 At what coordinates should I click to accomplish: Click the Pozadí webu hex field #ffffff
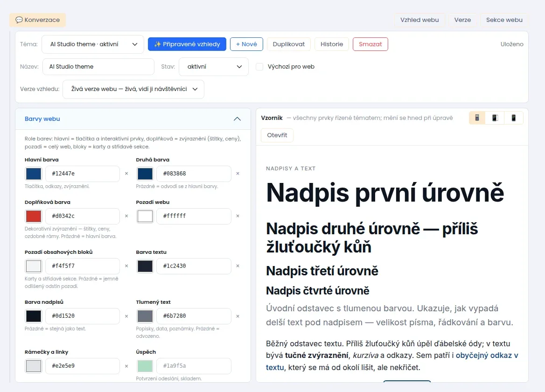tap(194, 216)
